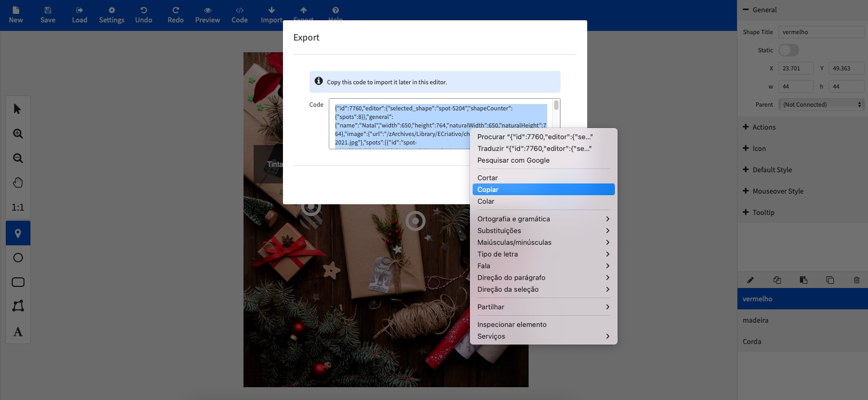Screen dimensions: 868x400
Task: Click the width (w) field
Action: pyautogui.click(x=796, y=86)
